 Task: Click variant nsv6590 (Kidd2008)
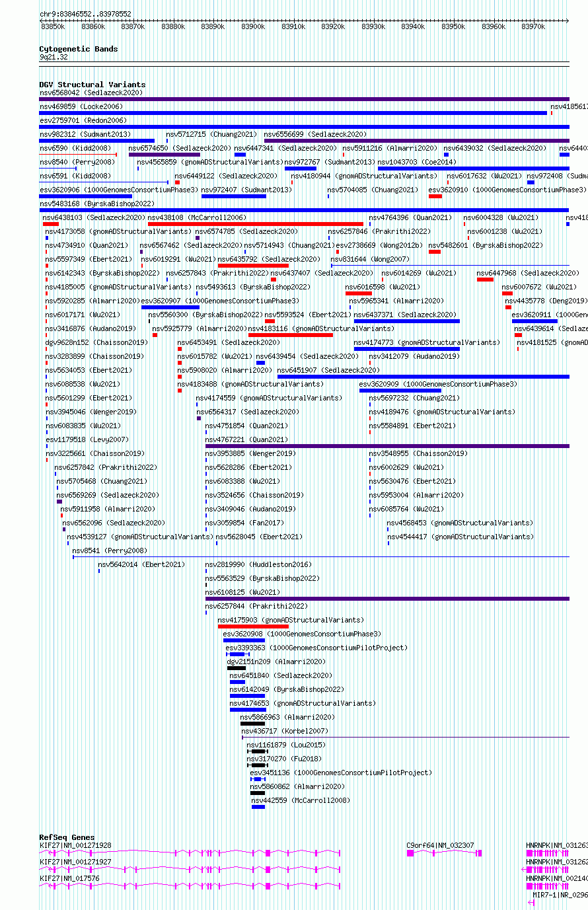click(x=75, y=148)
